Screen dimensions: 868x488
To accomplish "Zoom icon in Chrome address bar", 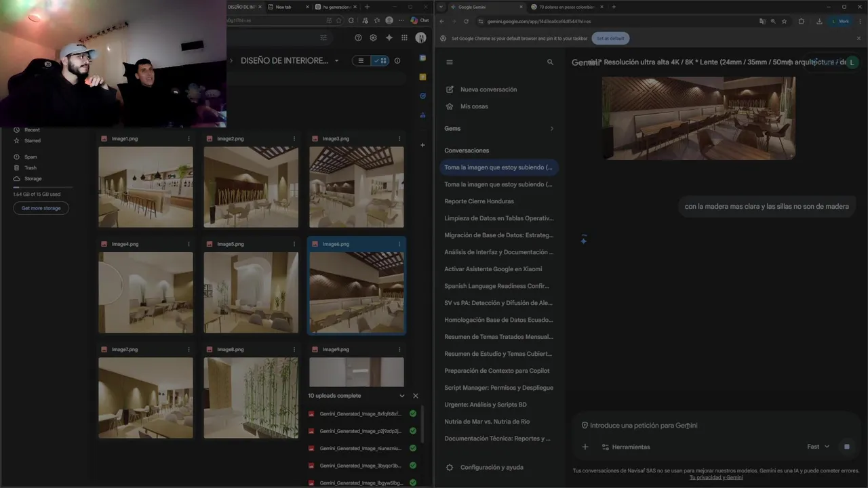I will point(773,21).
